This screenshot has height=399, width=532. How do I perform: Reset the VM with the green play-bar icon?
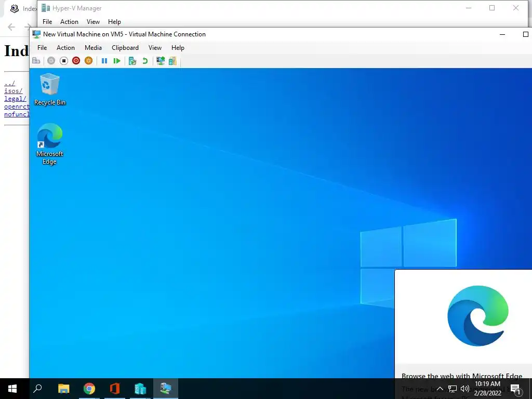[117, 61]
